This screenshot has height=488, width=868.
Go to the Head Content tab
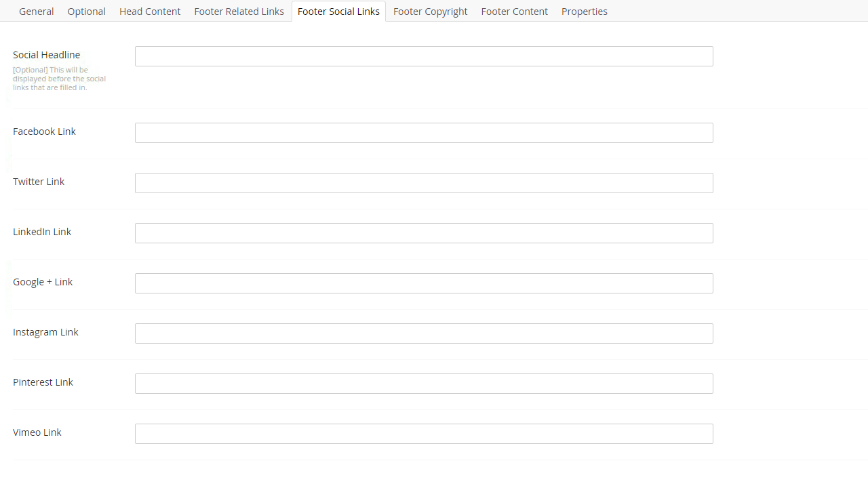tap(150, 12)
